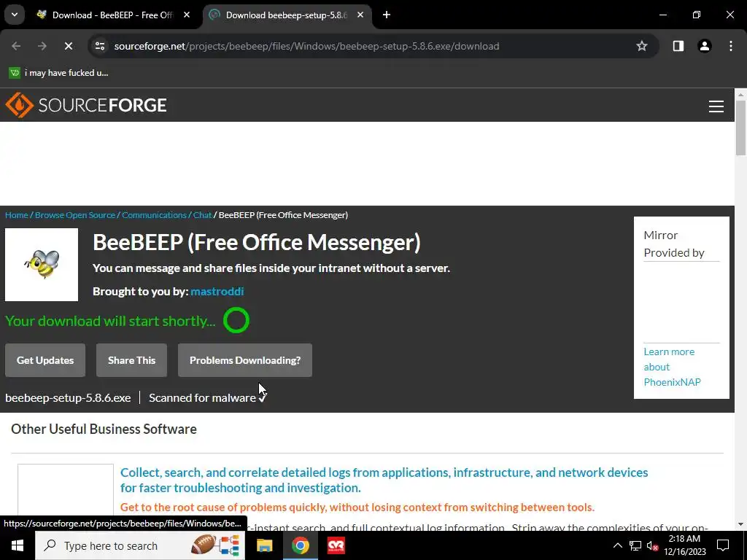Image resolution: width=747 pixels, height=560 pixels.
Task: Open the 'i may have...' bookmark
Action: 58,73
